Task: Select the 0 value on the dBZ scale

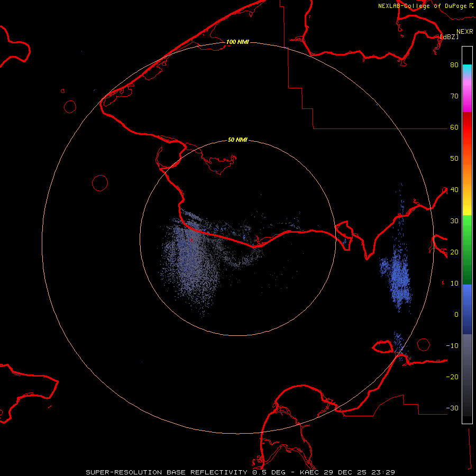Action: 456,315
